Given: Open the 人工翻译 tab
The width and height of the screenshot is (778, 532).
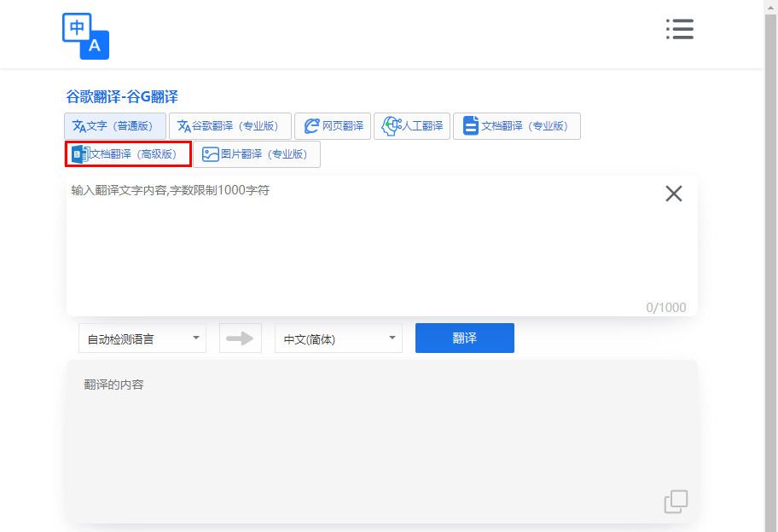Looking at the screenshot, I should (x=412, y=126).
